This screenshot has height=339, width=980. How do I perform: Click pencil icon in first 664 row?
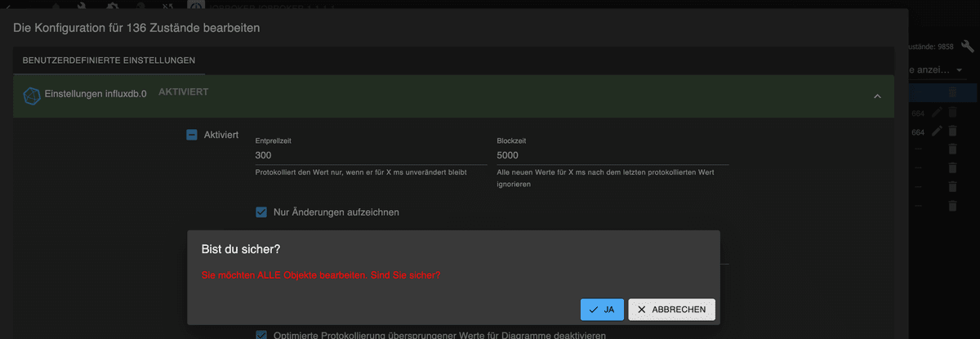click(x=937, y=113)
